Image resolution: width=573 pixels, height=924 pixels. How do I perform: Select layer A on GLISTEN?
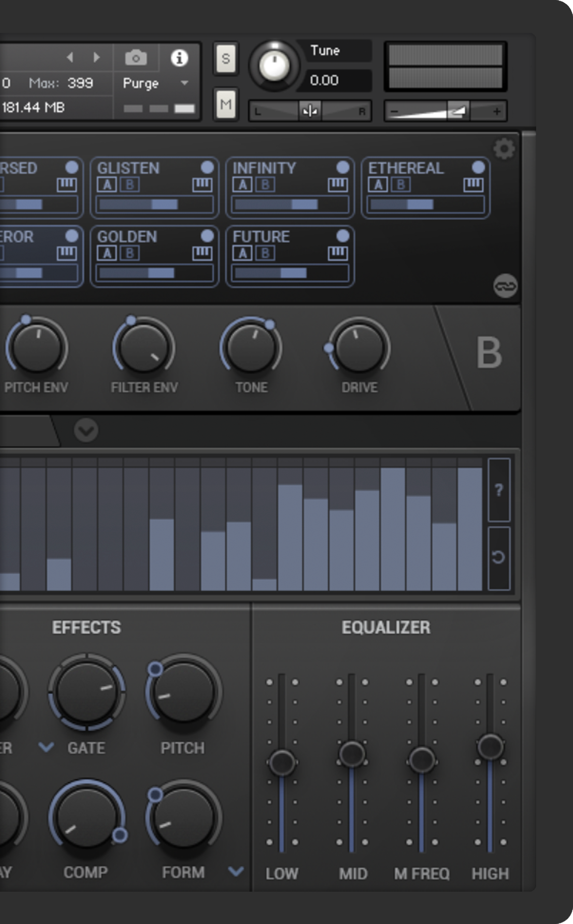coord(107,185)
